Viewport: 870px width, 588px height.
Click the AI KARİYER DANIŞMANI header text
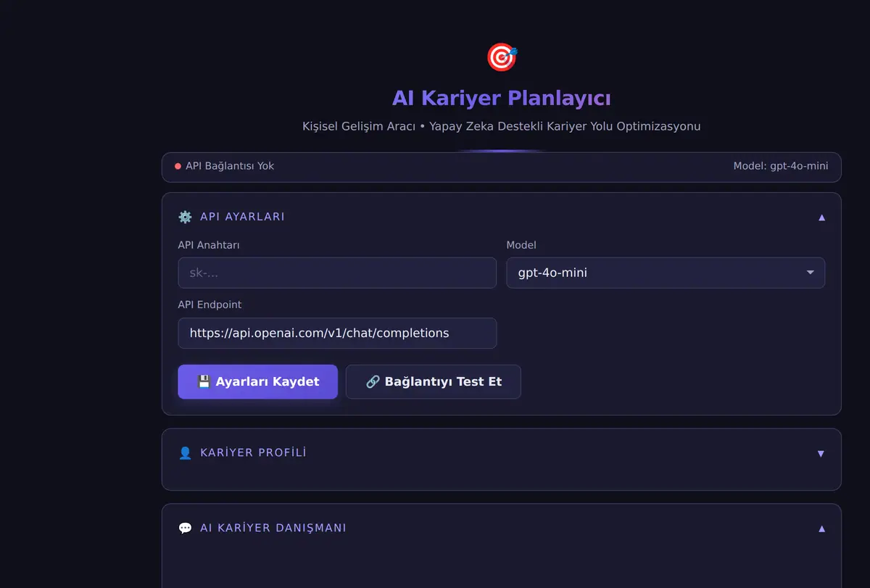273,528
